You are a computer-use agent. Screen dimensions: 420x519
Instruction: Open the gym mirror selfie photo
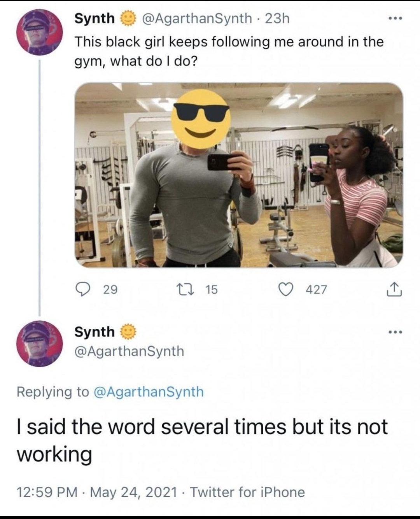(239, 175)
